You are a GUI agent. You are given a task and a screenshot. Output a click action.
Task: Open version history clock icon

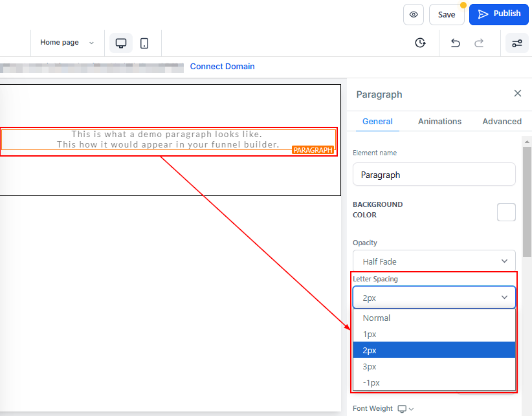(x=420, y=43)
